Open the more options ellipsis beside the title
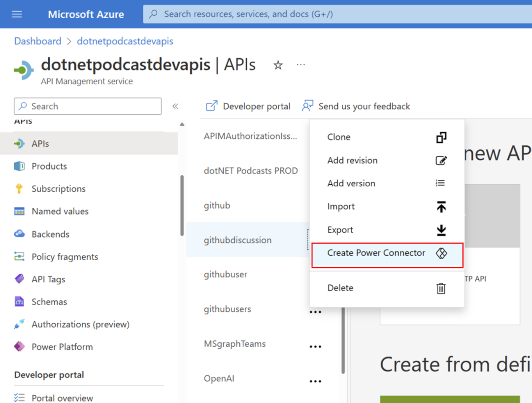 coord(300,65)
